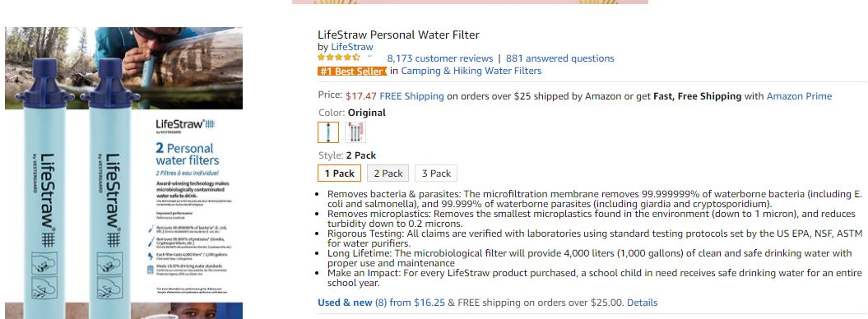868x319 pixels.
Task: Click the $17.47 price text
Action: 361,96
